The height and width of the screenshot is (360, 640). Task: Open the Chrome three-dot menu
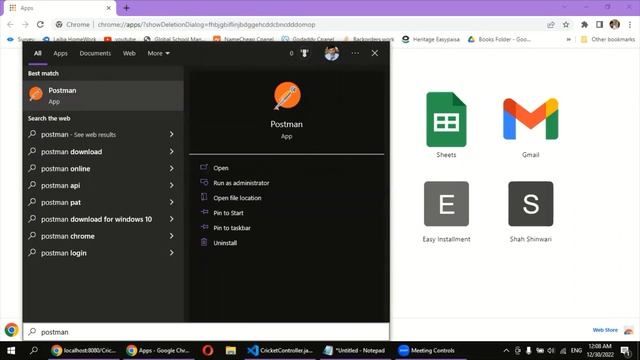click(x=630, y=24)
